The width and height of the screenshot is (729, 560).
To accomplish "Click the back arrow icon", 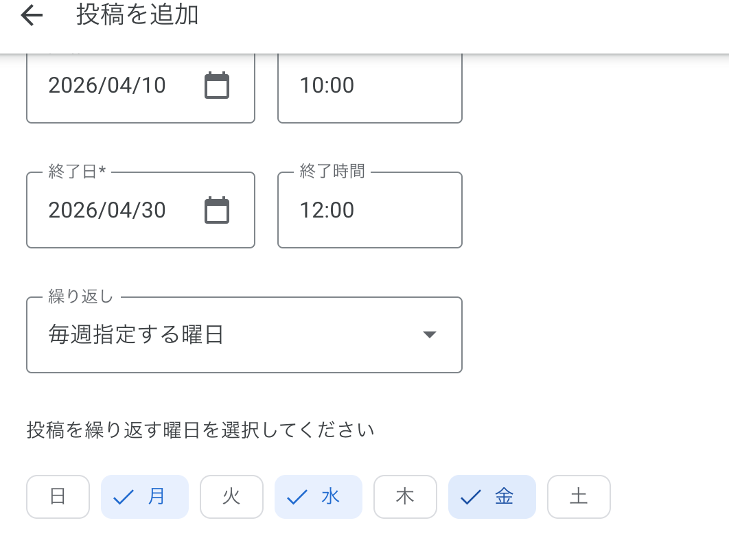I will click(x=32, y=16).
